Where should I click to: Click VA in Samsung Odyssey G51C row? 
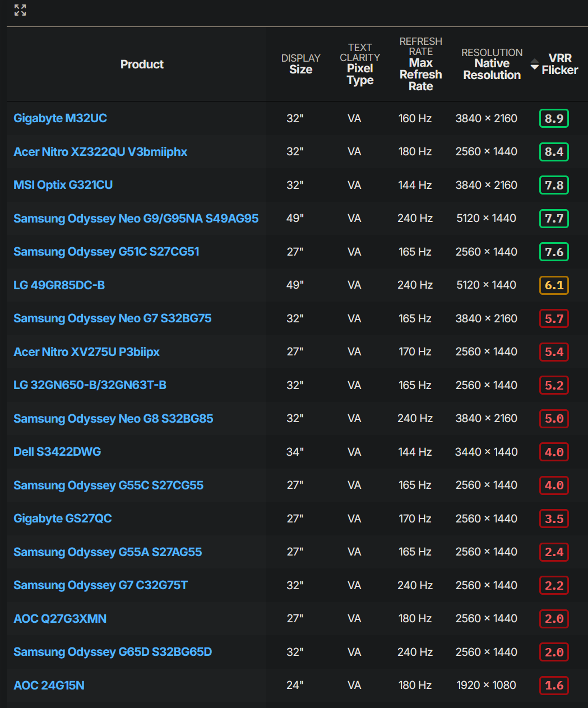point(354,252)
